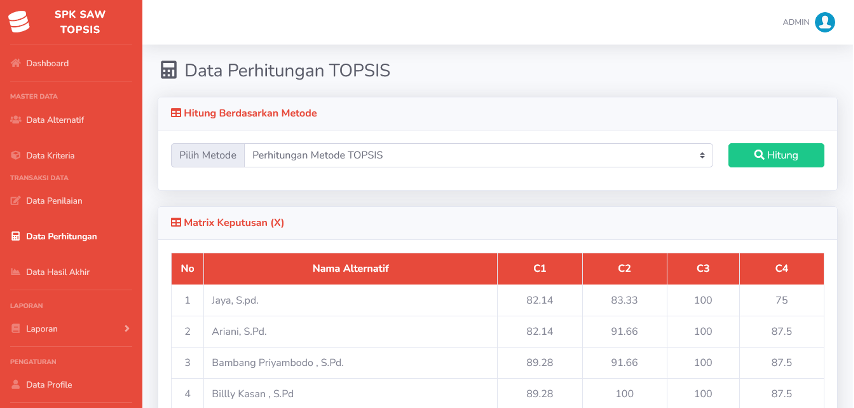Click the Data Perhitungan calculator icon in sidebar
854x408 pixels.
click(15, 236)
